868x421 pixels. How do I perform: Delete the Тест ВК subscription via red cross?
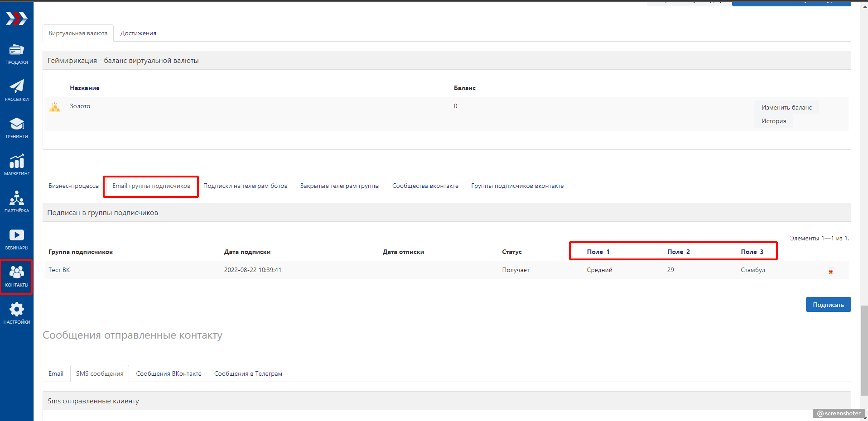[x=830, y=272]
